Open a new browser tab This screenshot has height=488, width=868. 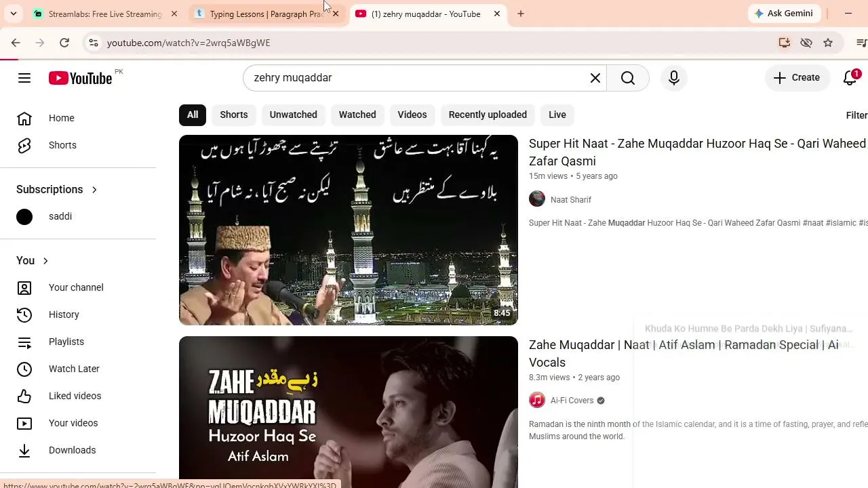tap(521, 14)
